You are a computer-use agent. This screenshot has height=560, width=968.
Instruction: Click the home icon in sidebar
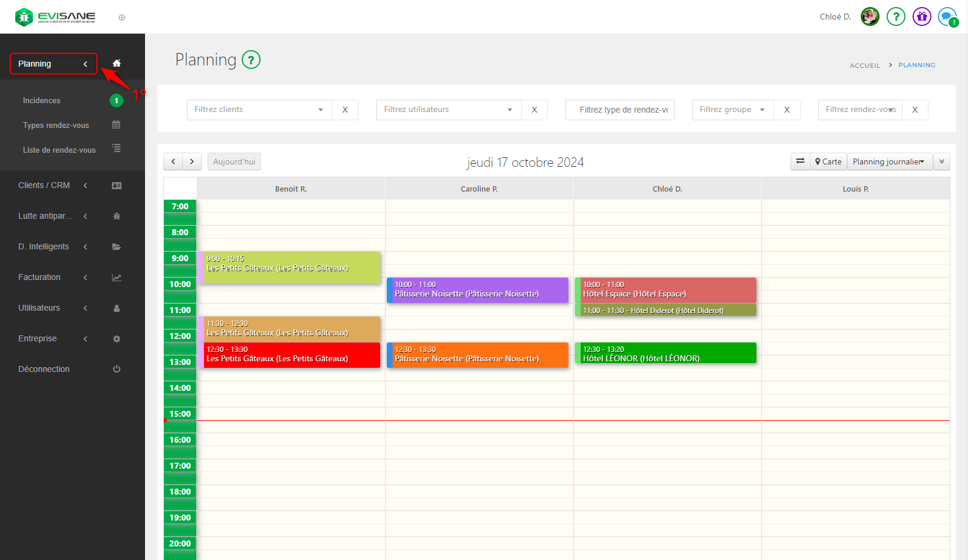point(117,64)
